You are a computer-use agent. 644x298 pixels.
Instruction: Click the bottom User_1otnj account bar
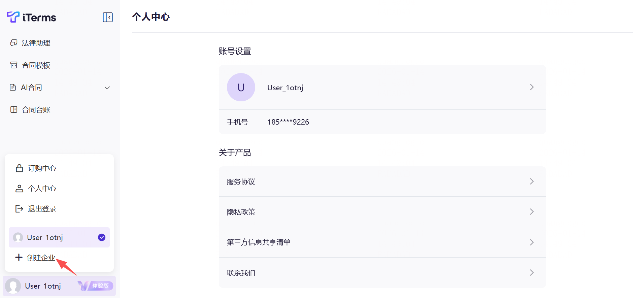click(x=43, y=286)
